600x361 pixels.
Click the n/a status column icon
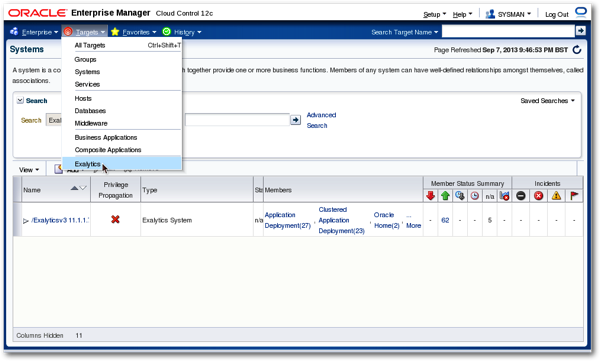click(489, 196)
